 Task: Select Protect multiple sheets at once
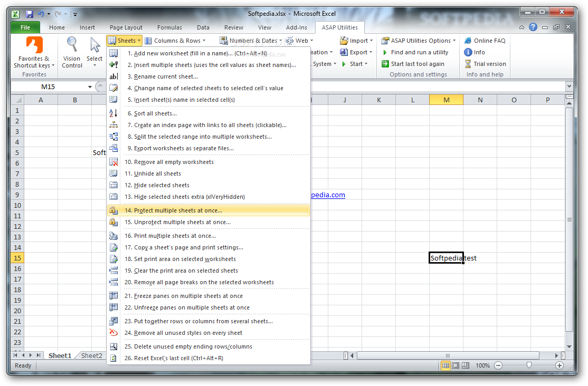tap(208, 210)
